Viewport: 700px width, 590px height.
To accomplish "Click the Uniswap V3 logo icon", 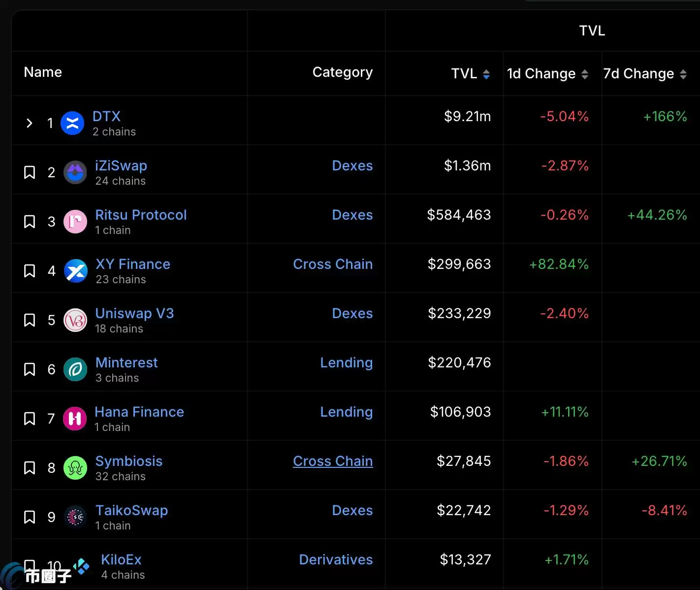I will tap(75, 320).
